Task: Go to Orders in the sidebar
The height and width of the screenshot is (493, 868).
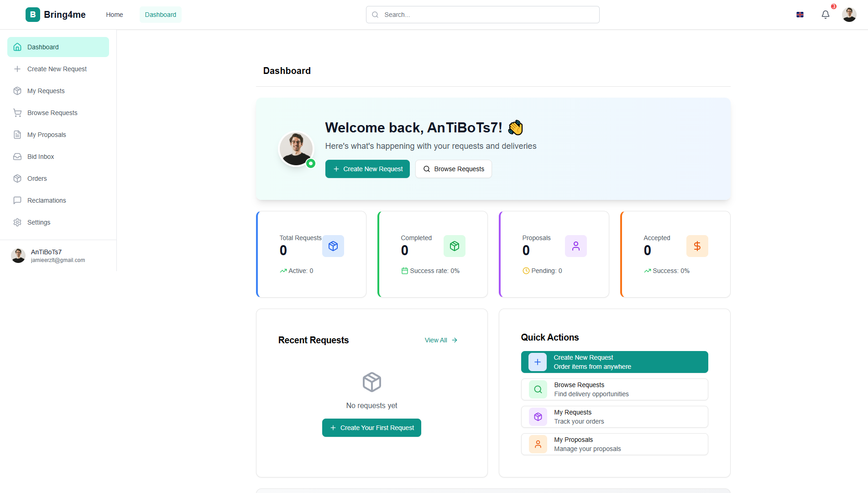Action: [x=58, y=178]
